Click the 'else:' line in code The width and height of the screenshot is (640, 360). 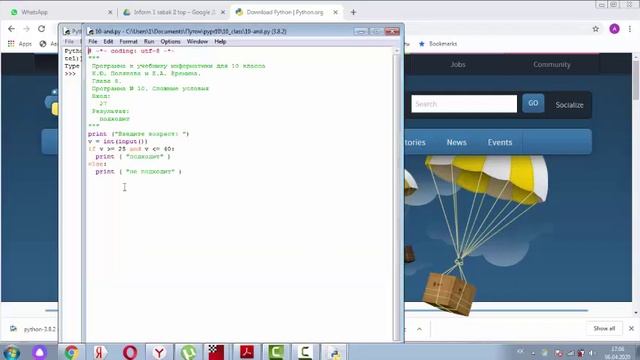pos(97,164)
